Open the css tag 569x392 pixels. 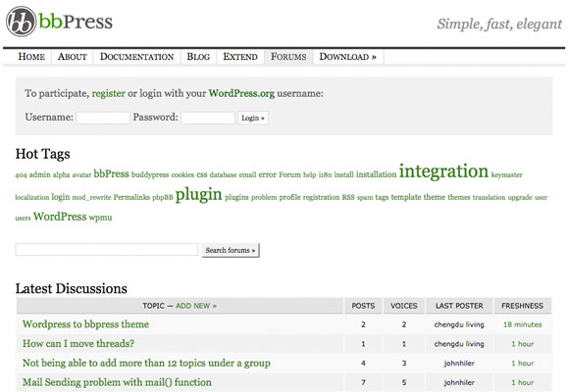pyautogui.click(x=202, y=174)
